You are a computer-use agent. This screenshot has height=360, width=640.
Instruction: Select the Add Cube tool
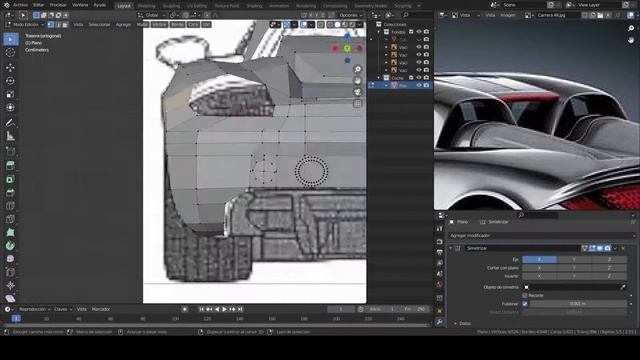[x=11, y=151]
